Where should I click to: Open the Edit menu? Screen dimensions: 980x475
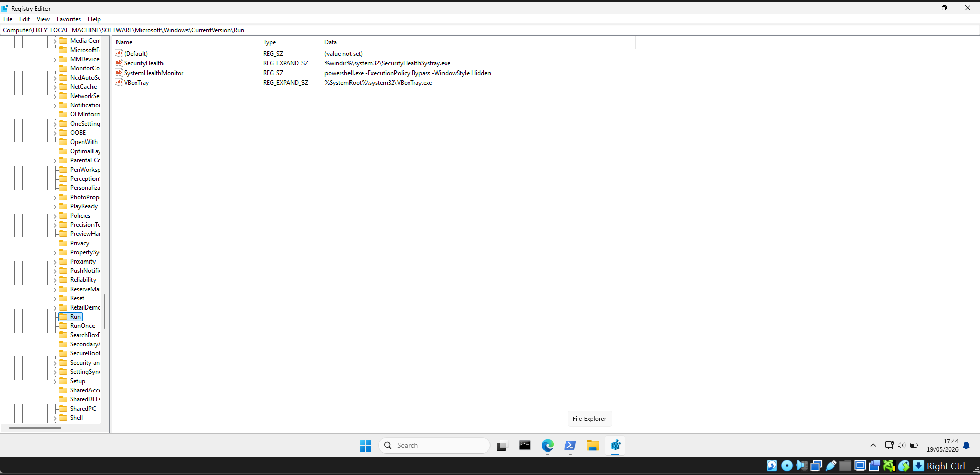pos(25,19)
